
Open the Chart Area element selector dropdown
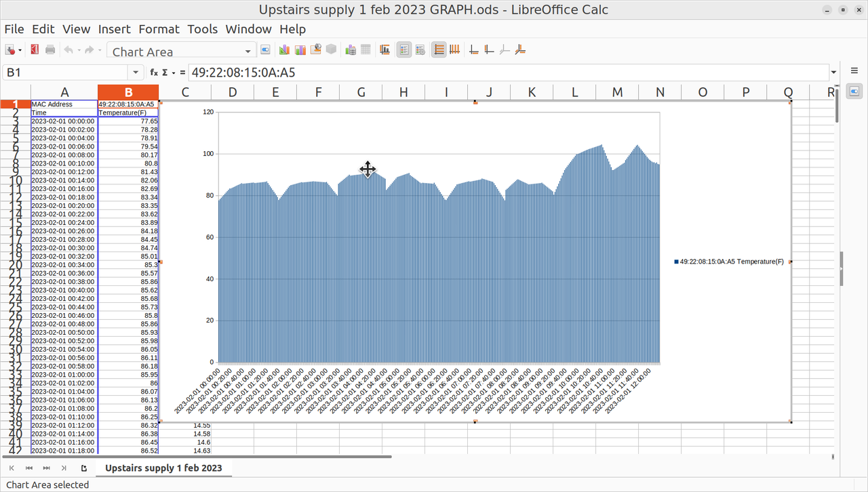(x=248, y=52)
